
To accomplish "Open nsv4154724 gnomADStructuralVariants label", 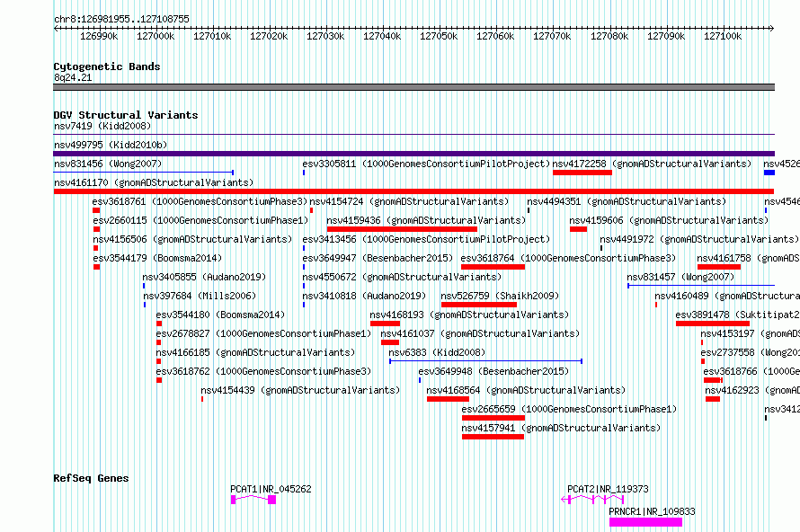I will (x=409, y=201).
